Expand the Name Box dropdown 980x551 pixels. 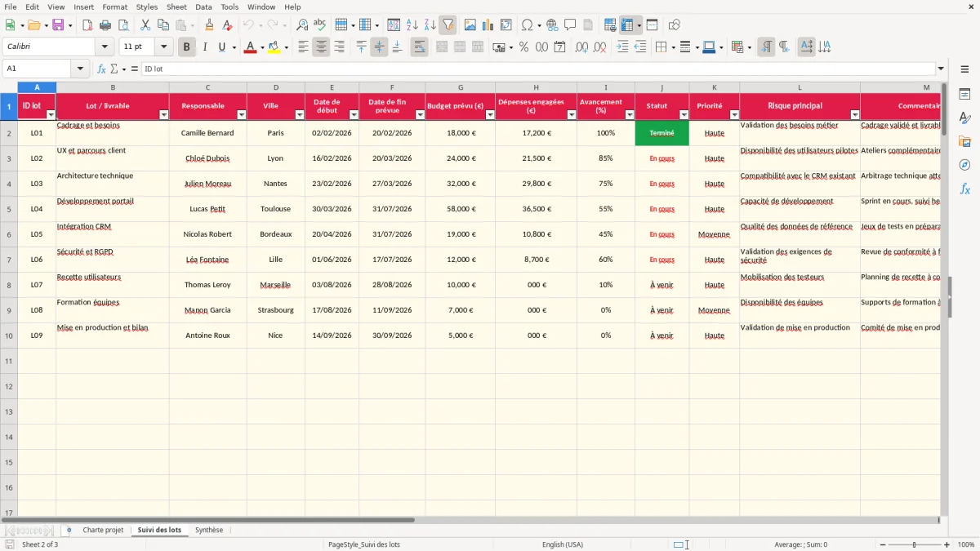coord(79,69)
